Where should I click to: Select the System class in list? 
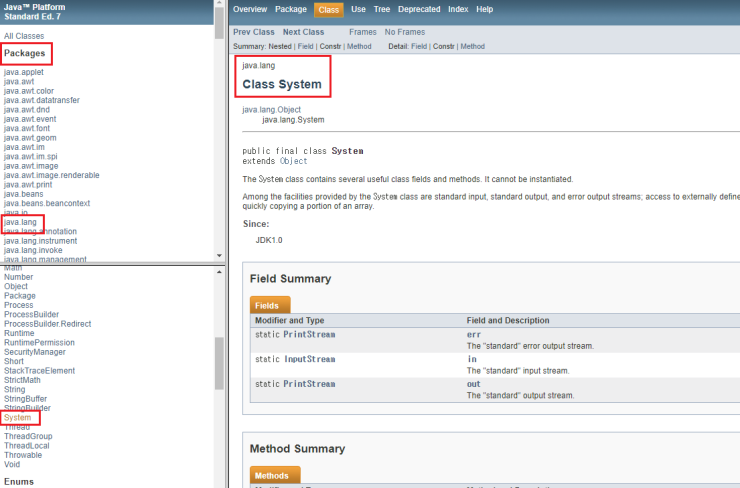click(x=17, y=418)
